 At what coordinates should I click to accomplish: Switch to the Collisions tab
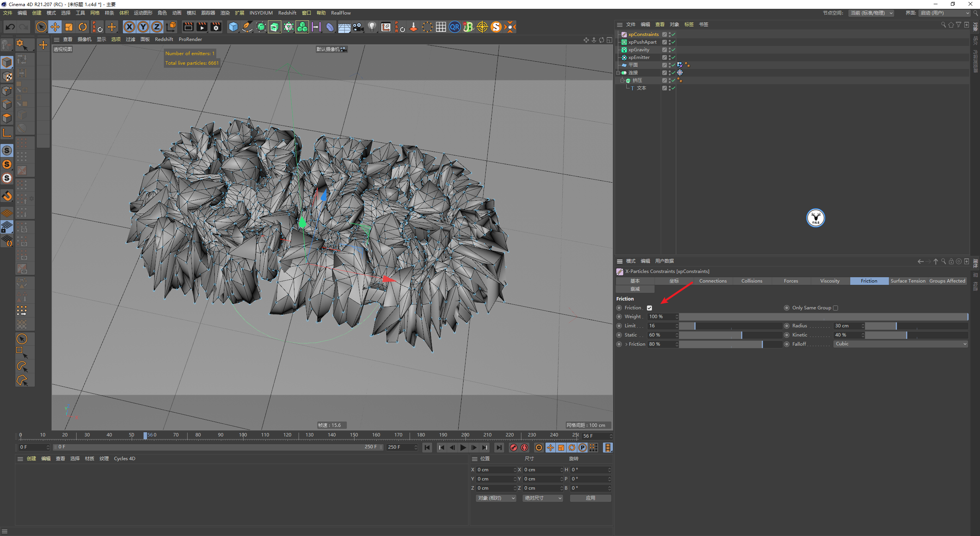(x=751, y=281)
